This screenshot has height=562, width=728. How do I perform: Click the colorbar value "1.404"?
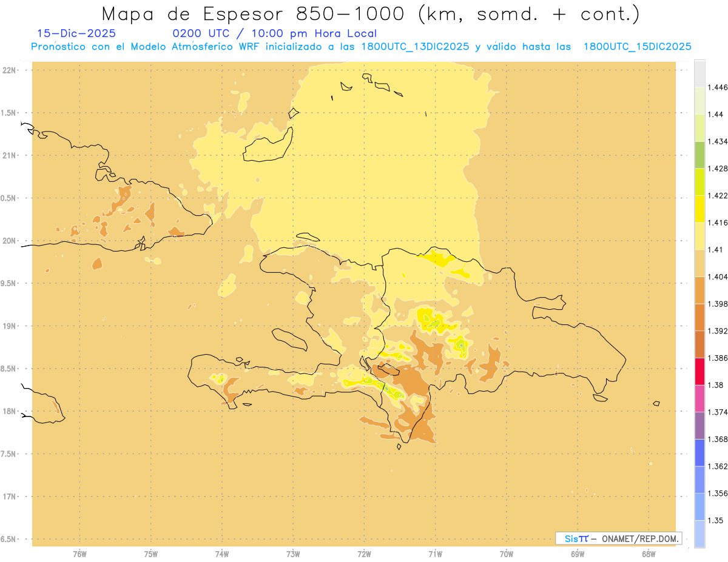pos(718,277)
